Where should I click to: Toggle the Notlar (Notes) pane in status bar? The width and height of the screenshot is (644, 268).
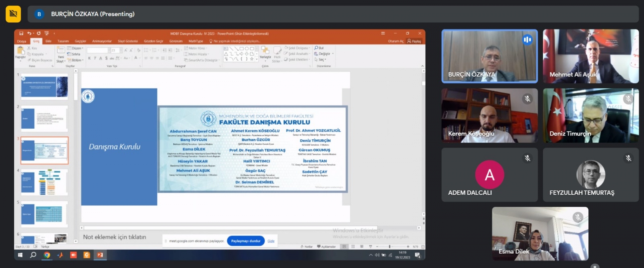tap(307, 247)
